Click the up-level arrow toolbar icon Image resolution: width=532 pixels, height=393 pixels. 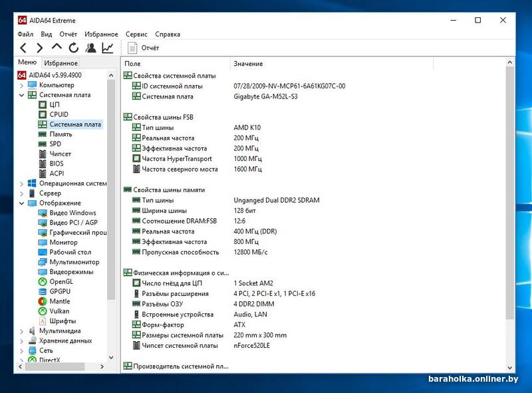click(57, 47)
